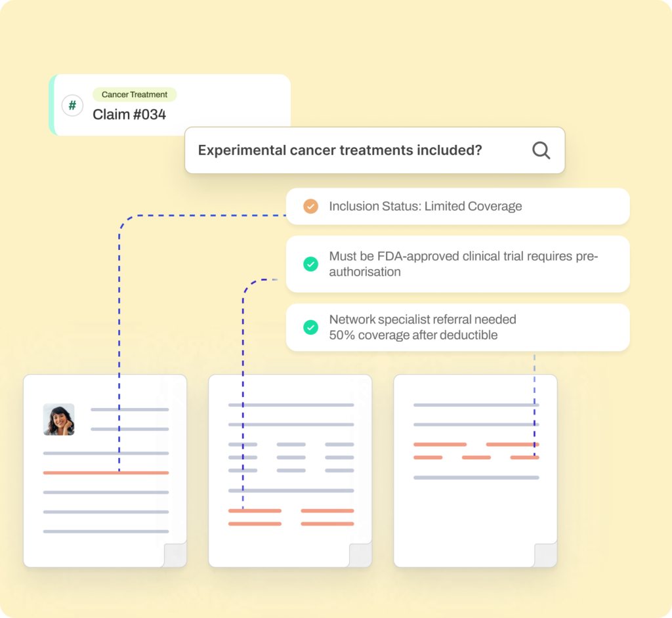Open the Inclusion Status: Limited Coverage result
The height and width of the screenshot is (618, 672).
pyautogui.click(x=457, y=206)
